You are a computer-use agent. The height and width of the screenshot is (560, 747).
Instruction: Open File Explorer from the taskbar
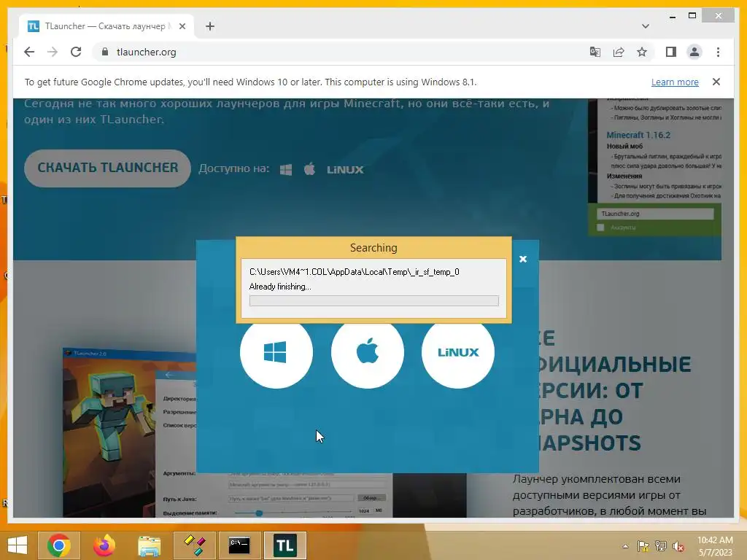point(149,545)
